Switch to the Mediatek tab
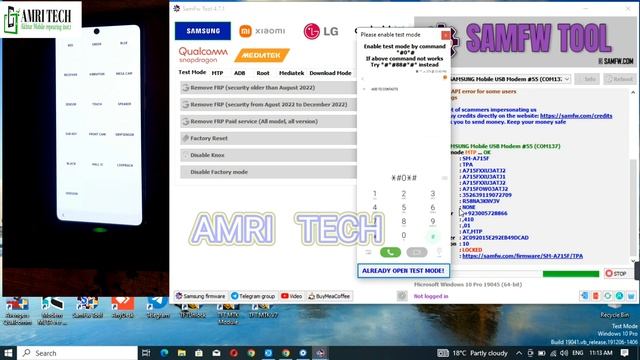The width and height of the screenshot is (640, 360). point(291,73)
